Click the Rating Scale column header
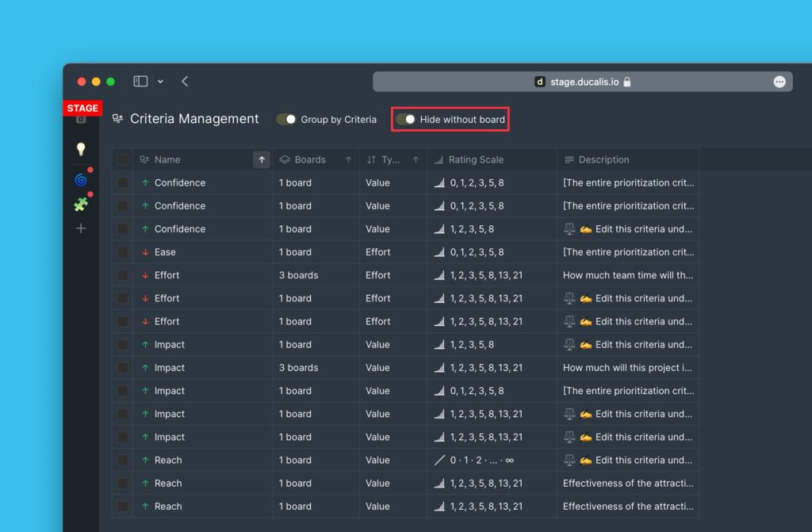 pyautogui.click(x=475, y=159)
